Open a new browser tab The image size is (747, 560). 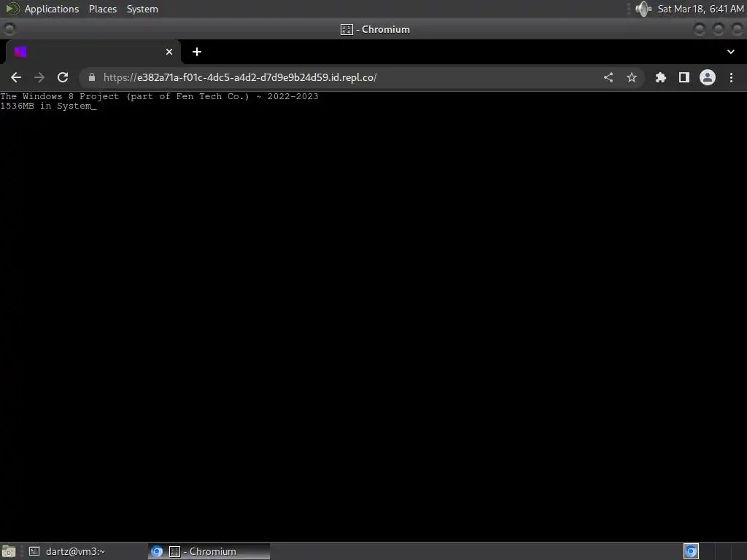click(197, 52)
